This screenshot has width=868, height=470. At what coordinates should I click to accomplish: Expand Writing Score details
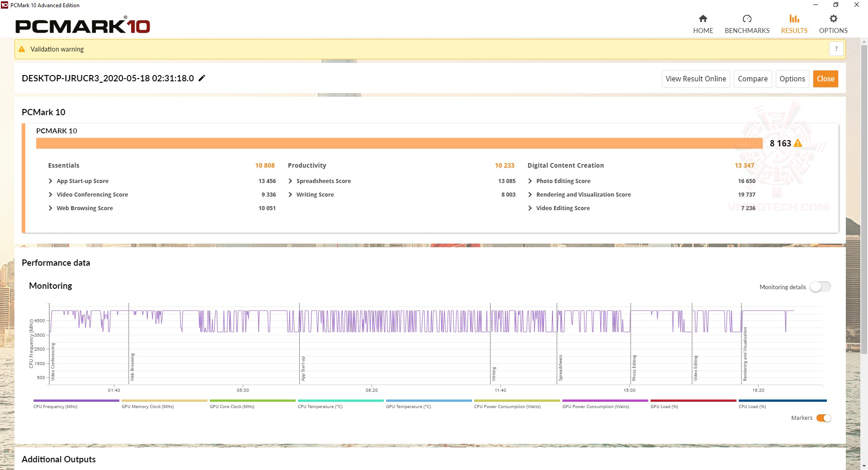pos(290,194)
